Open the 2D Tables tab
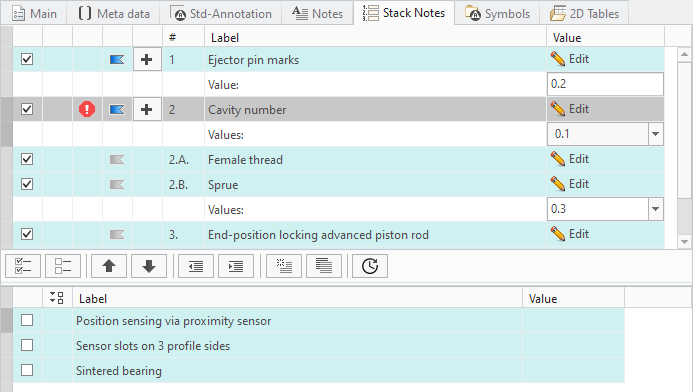This screenshot has height=392, width=693. click(584, 14)
